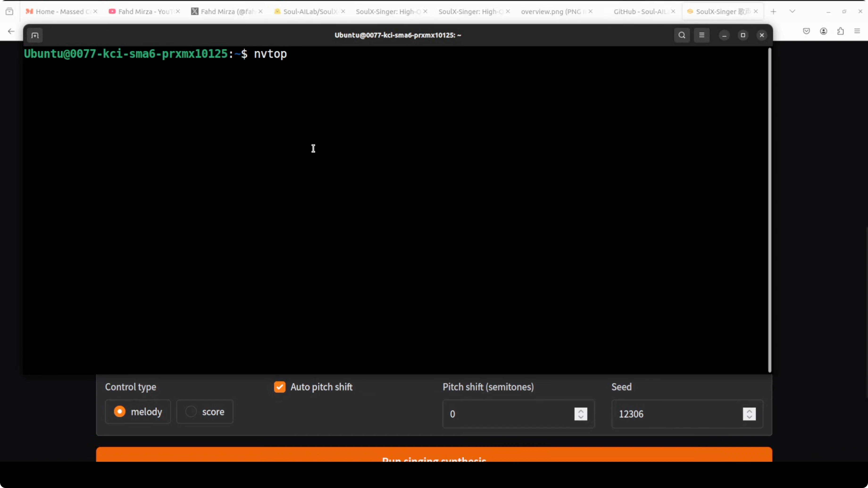This screenshot has height=488, width=868.
Task: Open a new browser tab with plus
Action: 773,12
